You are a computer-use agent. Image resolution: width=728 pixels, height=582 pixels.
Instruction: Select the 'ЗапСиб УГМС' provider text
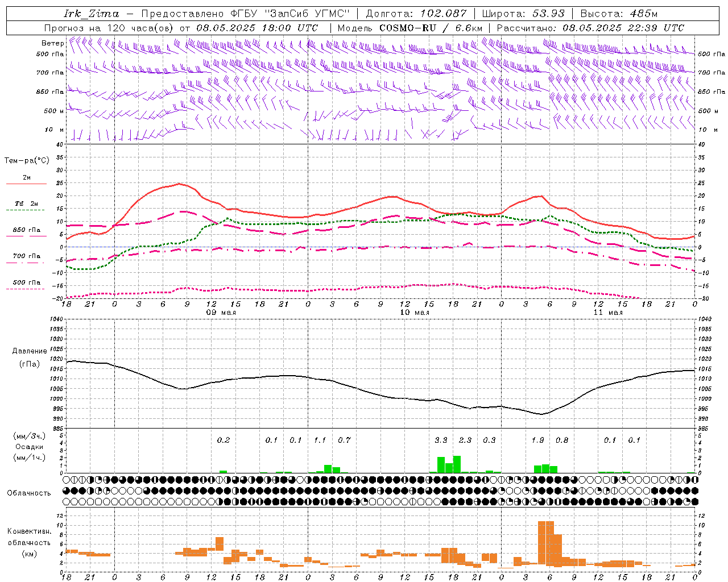click(307, 14)
